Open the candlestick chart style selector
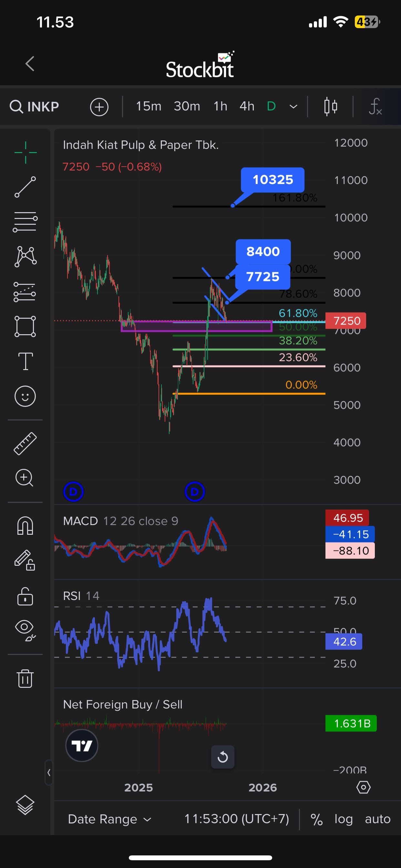 click(x=331, y=107)
